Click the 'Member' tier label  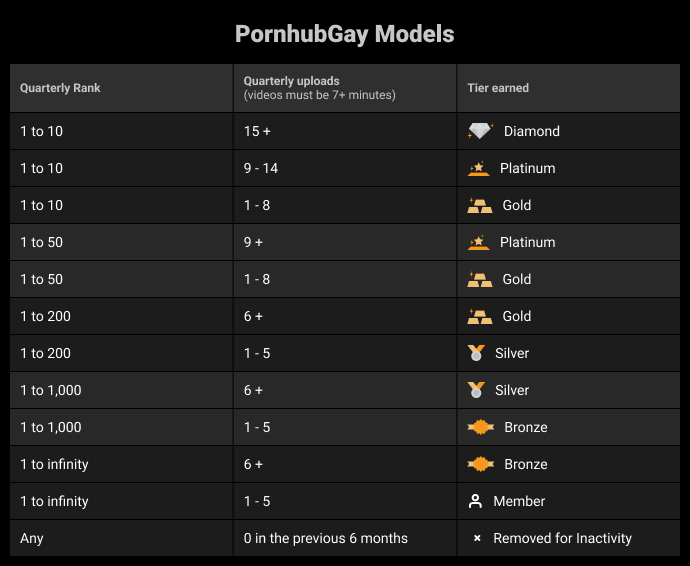(x=519, y=501)
